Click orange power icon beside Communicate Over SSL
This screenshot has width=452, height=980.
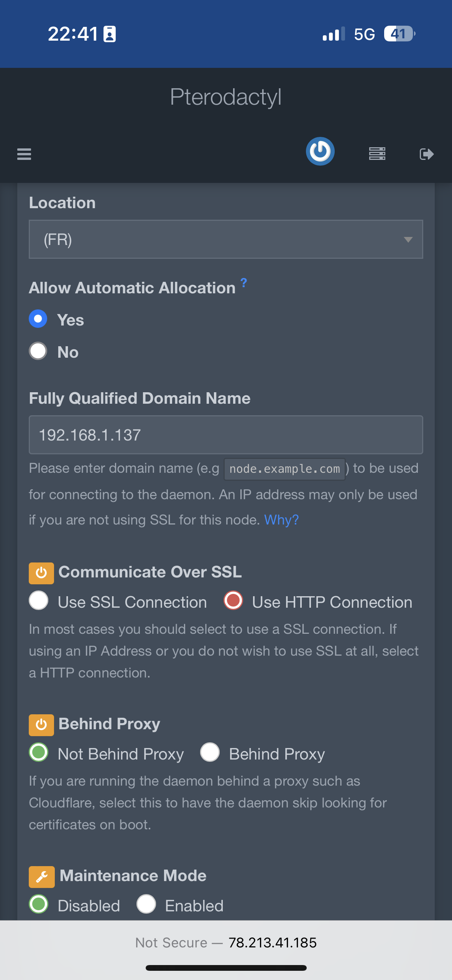coord(41,573)
